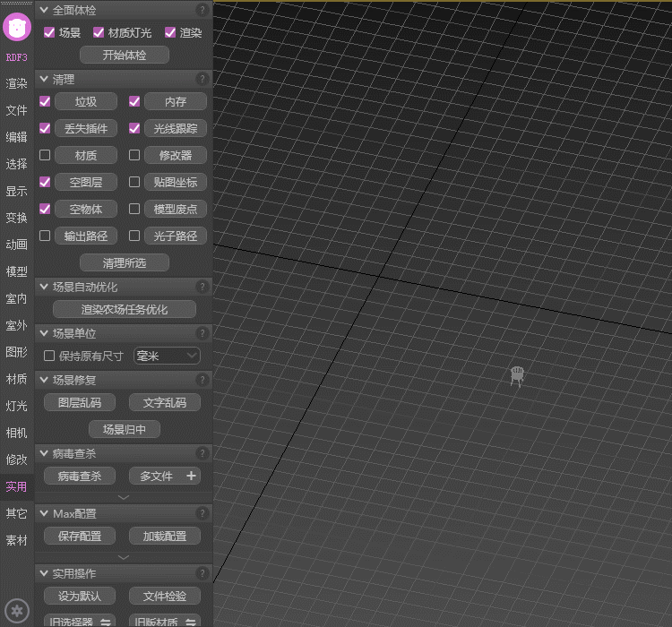
Task: Click the 文字乱码 repair button
Action: click(x=165, y=402)
